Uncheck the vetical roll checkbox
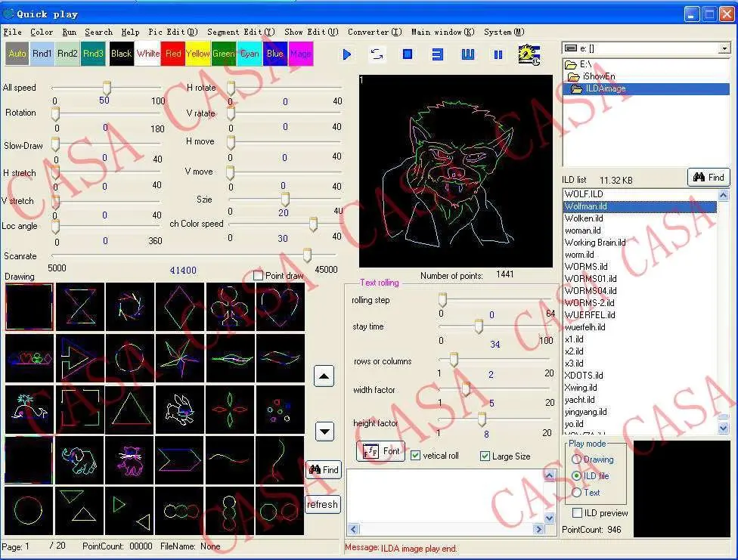The image size is (738, 560). tap(415, 456)
